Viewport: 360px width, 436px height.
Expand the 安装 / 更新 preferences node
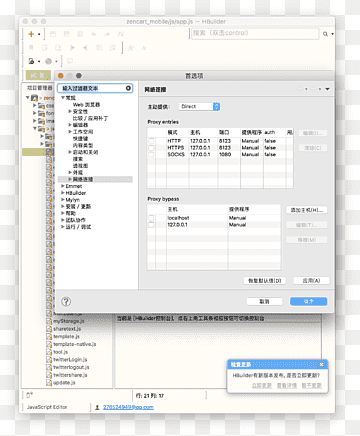click(x=63, y=207)
